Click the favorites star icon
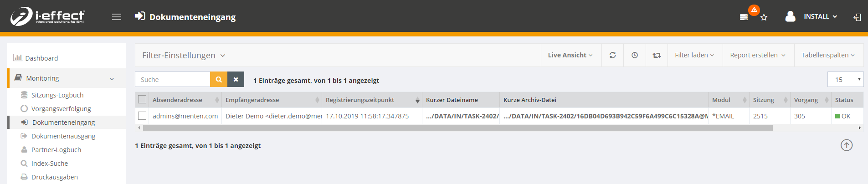868x184 pixels. pos(764,17)
